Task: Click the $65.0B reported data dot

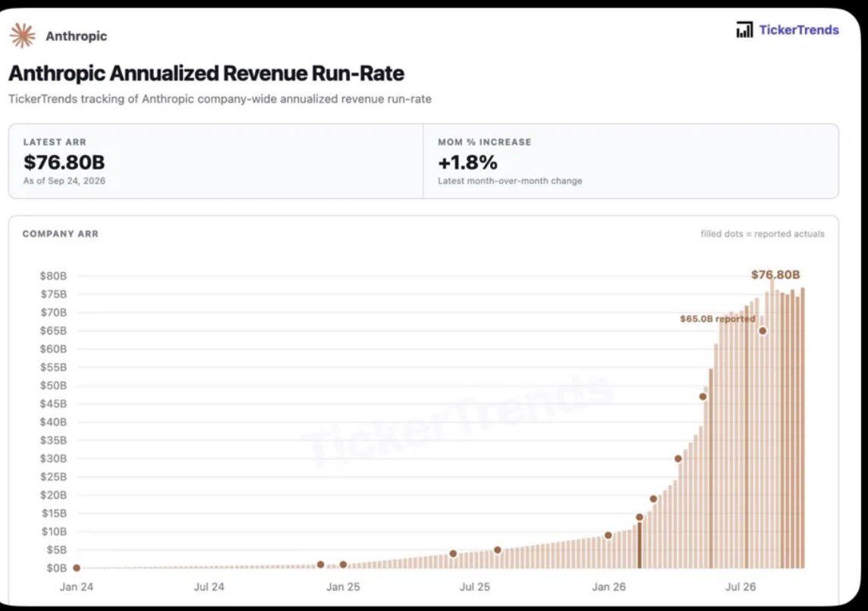Action: [x=763, y=331]
